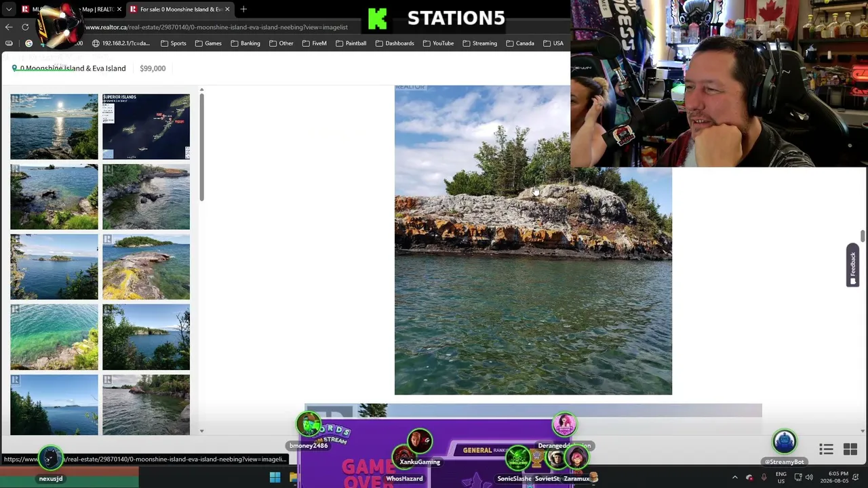Open the tab search dropdown arrow
Viewport: 868px width, 488px height.
click(9, 9)
